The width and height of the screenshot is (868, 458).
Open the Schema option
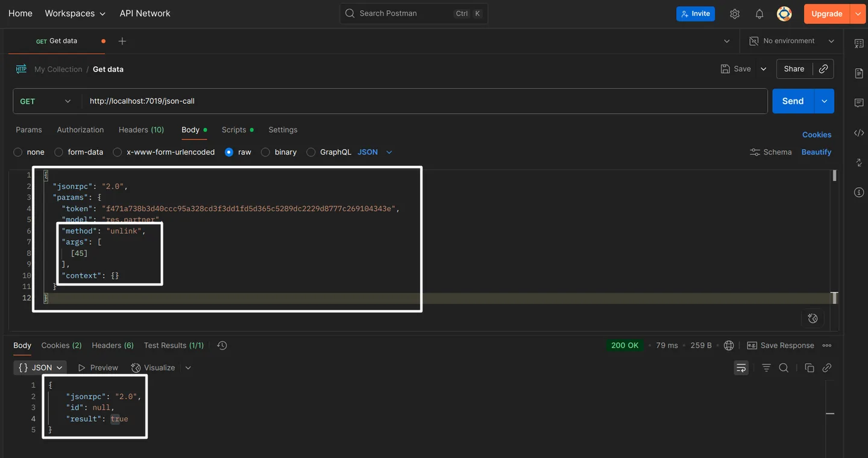[770, 152]
